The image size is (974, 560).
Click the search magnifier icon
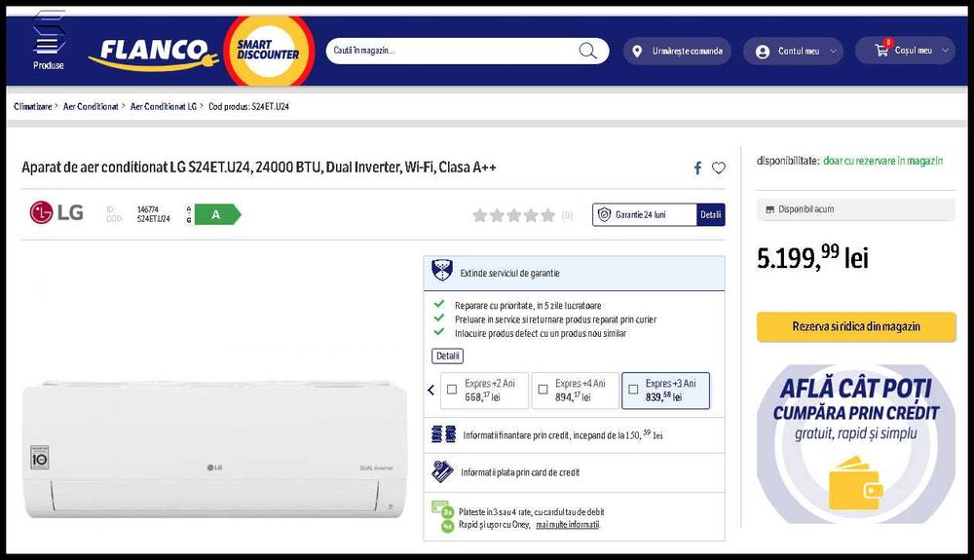587,51
